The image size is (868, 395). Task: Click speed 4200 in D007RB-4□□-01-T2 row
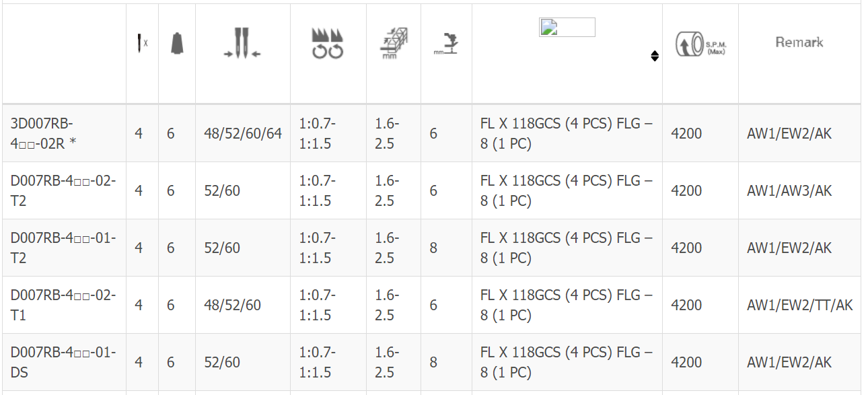pos(686,248)
